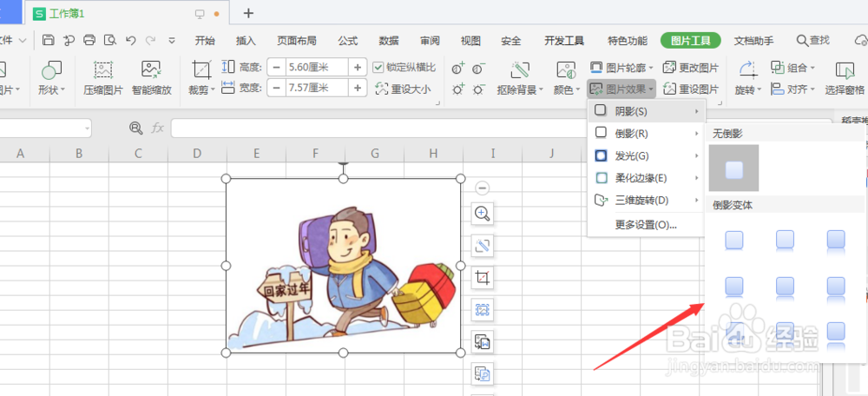The image size is (868, 396).
Task: Open print preview icon
Action: 110,40
